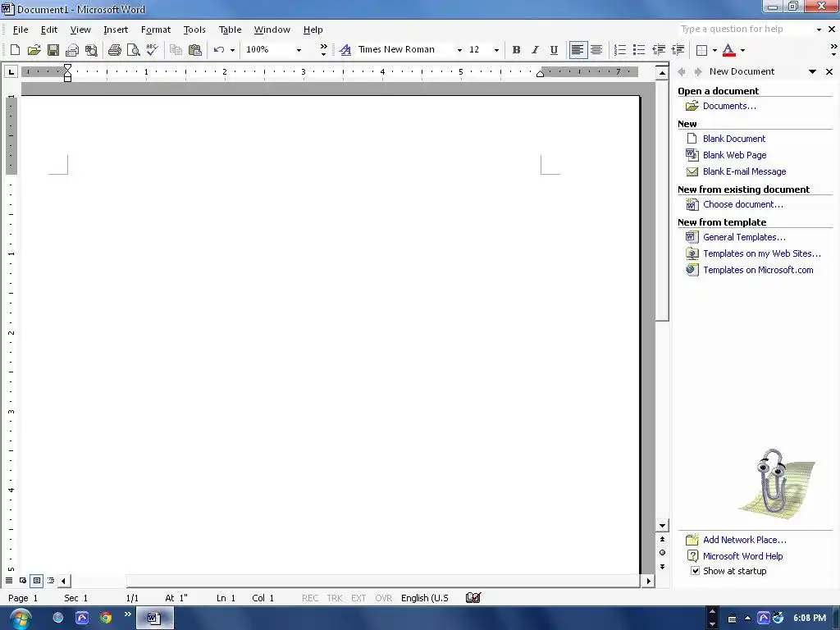The height and width of the screenshot is (630, 840).
Task: Click the first line indent ruler marker
Action: click(67, 67)
